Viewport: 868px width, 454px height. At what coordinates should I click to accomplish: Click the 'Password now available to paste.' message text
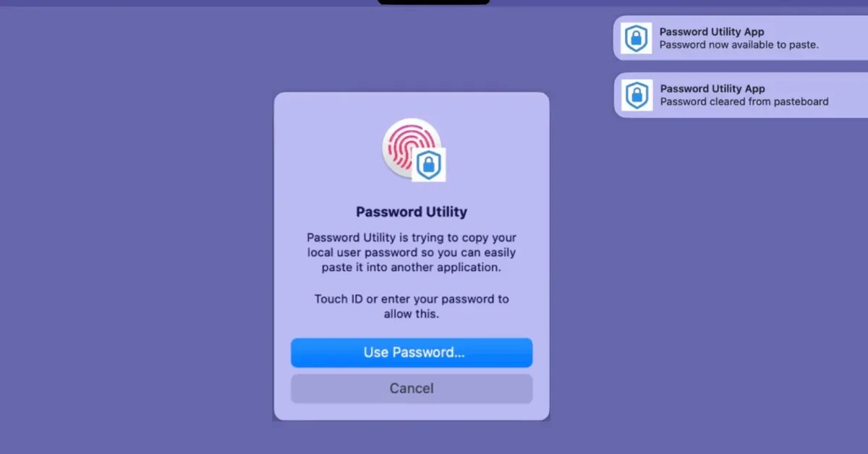coord(739,45)
